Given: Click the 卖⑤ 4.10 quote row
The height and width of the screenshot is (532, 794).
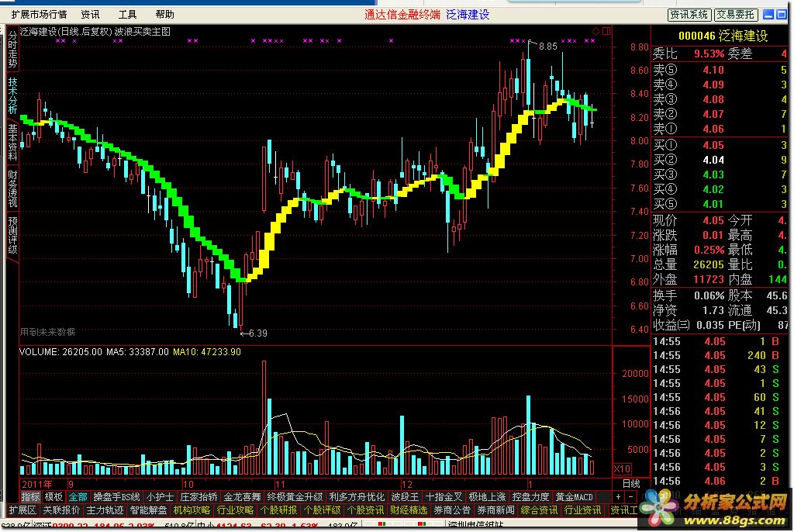Looking at the screenshot, I should click(720, 70).
